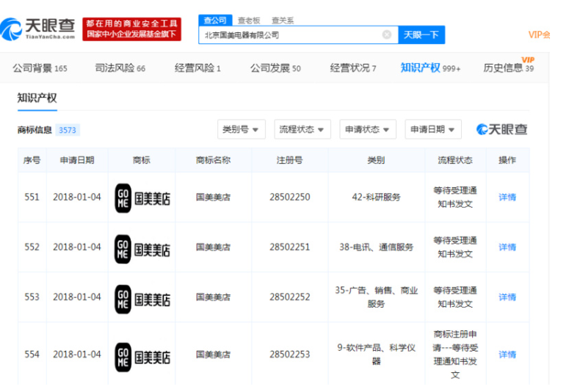Expand the 类别号 filter dropdown
The height and width of the screenshot is (392, 572).
click(x=241, y=129)
